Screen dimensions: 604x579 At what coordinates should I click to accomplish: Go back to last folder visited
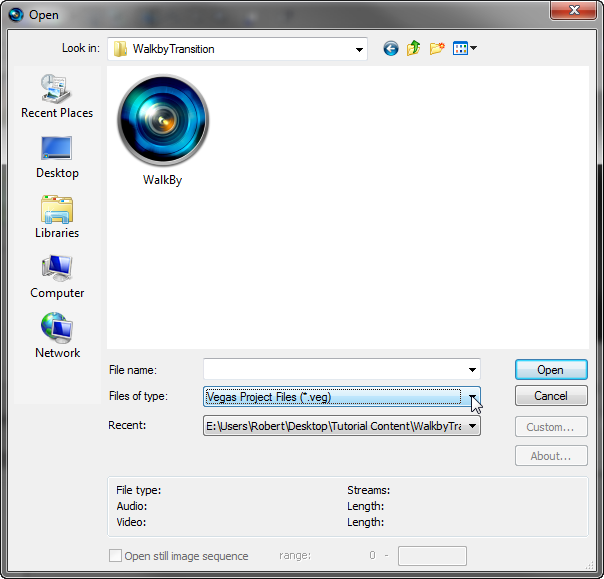point(391,49)
